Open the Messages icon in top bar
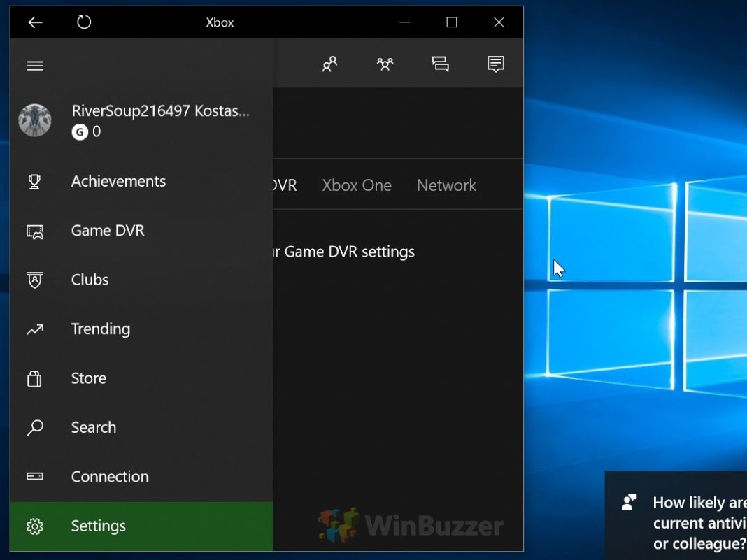747x560 pixels. click(440, 64)
